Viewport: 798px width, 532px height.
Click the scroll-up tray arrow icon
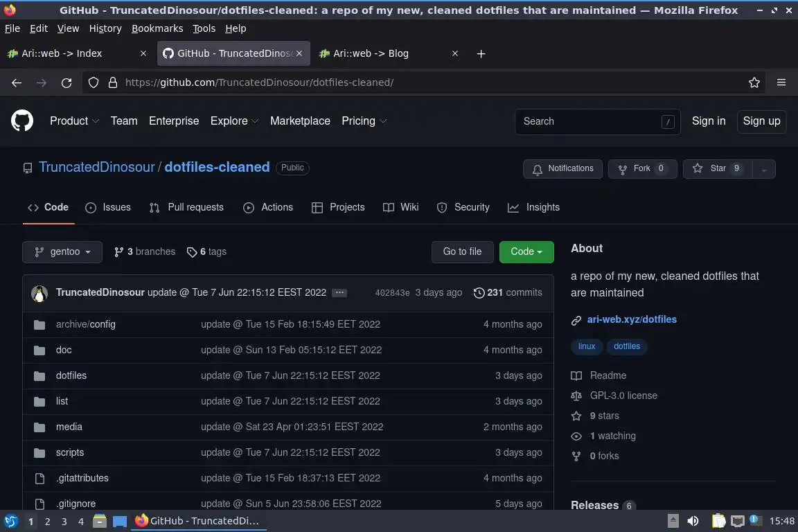point(673,521)
